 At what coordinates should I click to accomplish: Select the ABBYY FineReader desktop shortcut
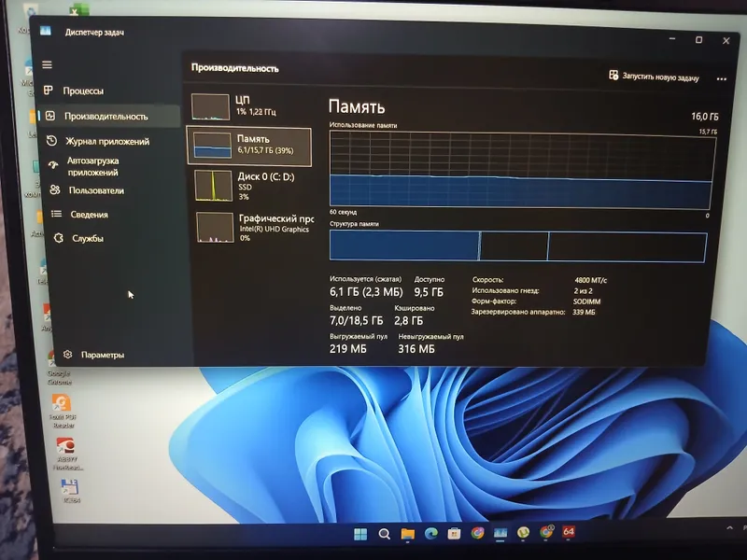coord(66,455)
